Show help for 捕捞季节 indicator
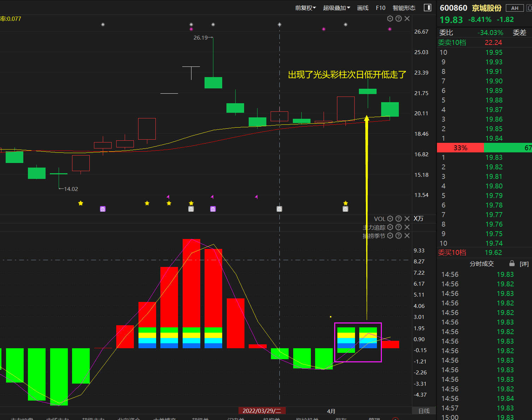This screenshot has width=532, height=420. click(398, 235)
